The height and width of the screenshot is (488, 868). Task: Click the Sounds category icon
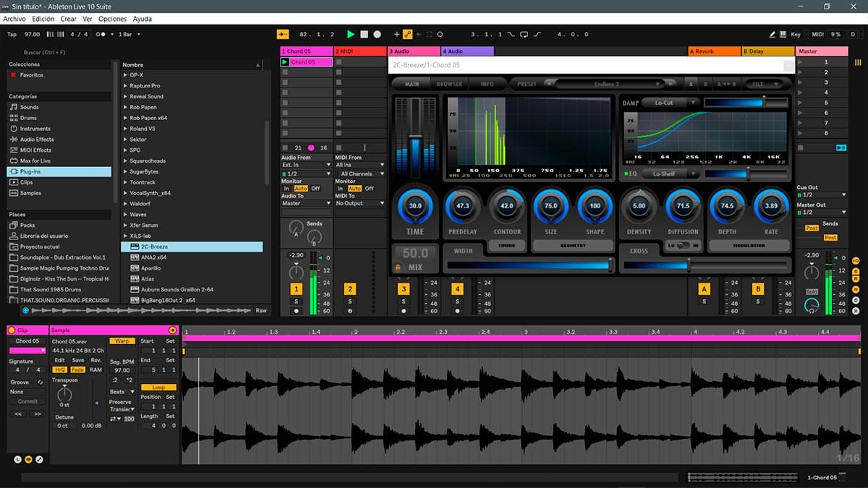point(13,107)
